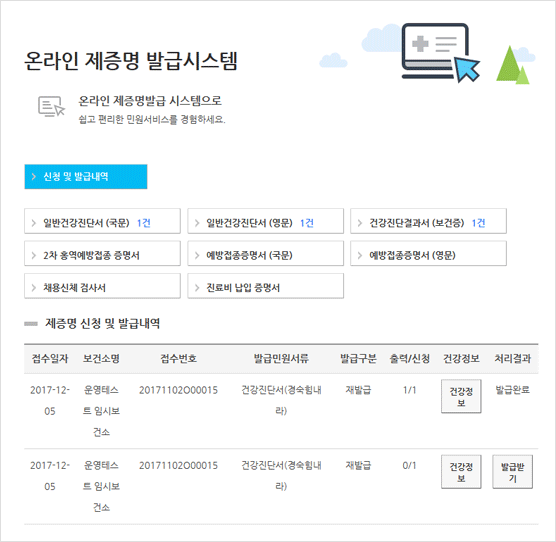556x542 pixels.
Task: Choose 2차 홍역예방접종 증명서
Action: coord(102,253)
